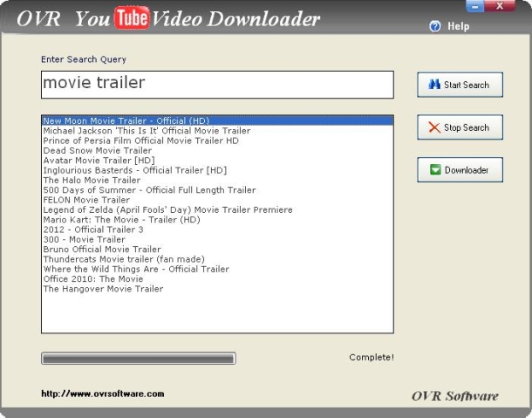Select '2012 - Official Trailer 3' result
The height and width of the screenshot is (418, 532).
[217, 230]
